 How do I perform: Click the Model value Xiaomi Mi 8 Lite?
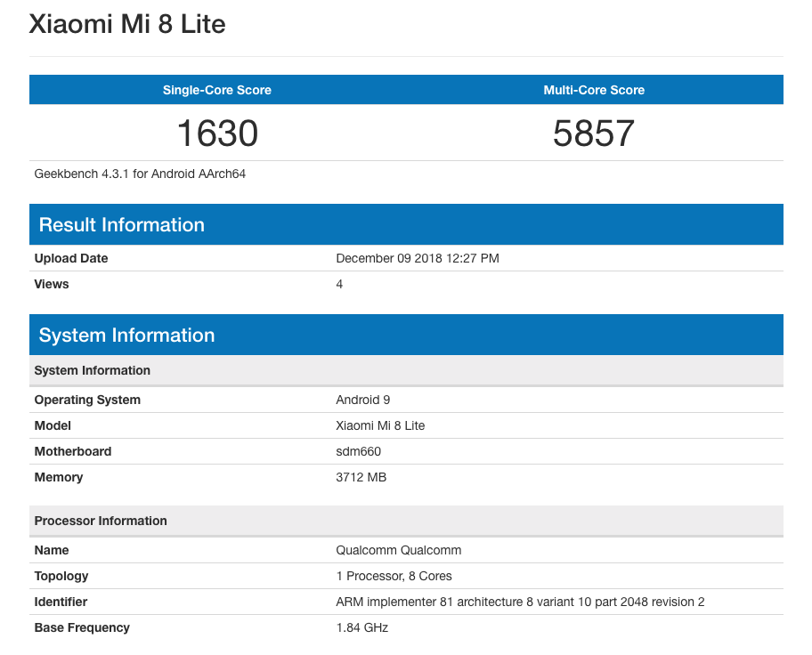tap(380, 425)
